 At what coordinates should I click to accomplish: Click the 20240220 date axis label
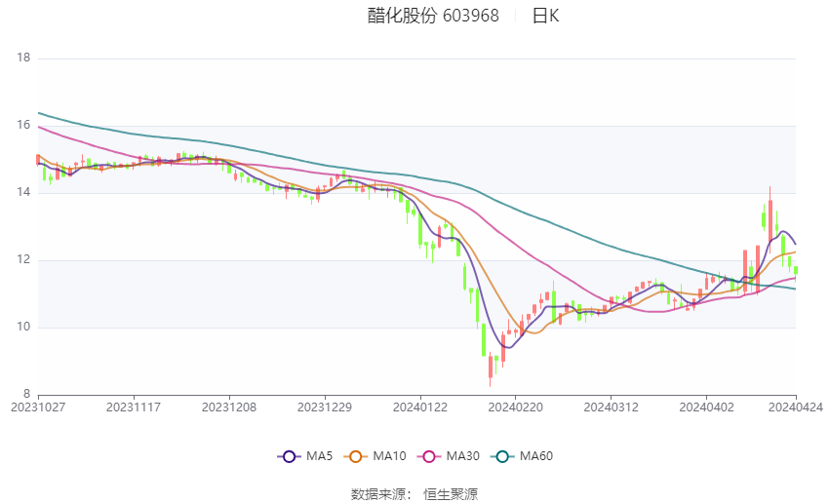click(516, 407)
